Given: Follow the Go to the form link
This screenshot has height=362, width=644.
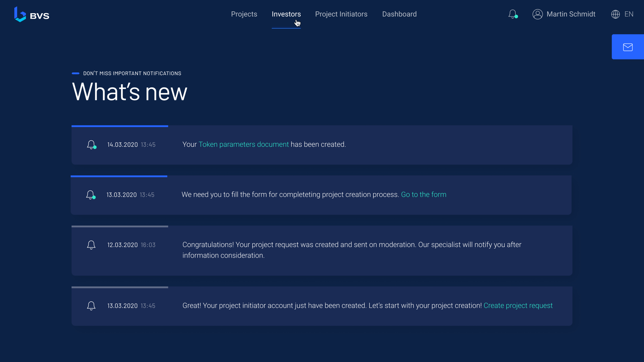Looking at the screenshot, I should click(423, 194).
